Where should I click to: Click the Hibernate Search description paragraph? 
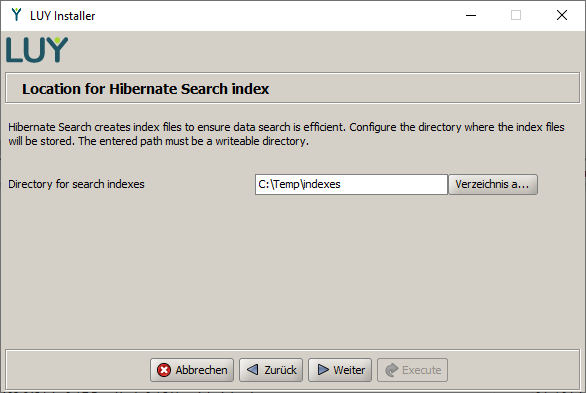click(x=286, y=134)
